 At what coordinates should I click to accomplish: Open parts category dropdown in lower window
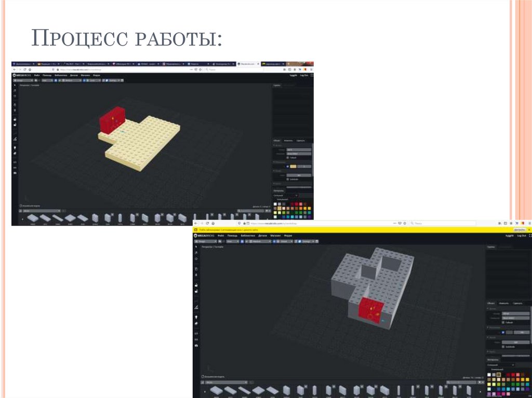(226, 382)
